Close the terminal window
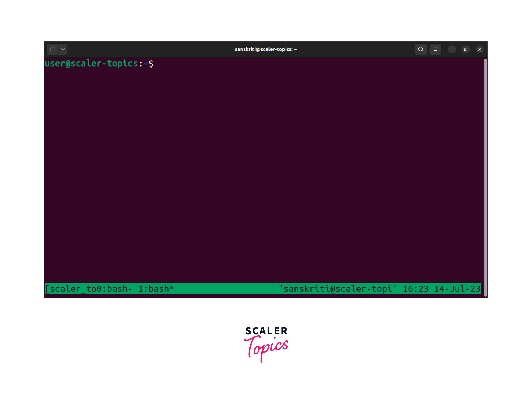The width and height of the screenshot is (532, 393). tap(479, 49)
